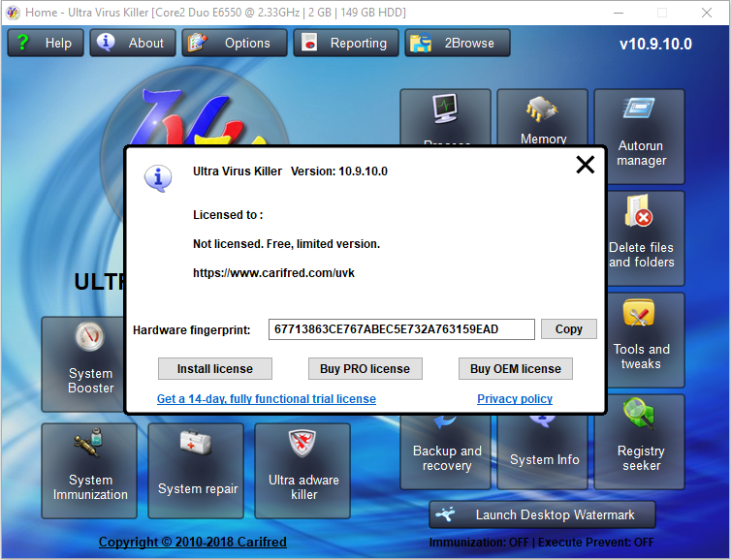
Task: Open Delete files and folders tile
Action: click(646, 238)
